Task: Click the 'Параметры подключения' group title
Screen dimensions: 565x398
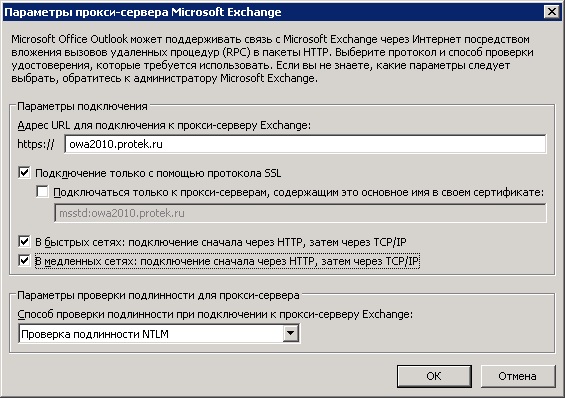Action: (83, 106)
